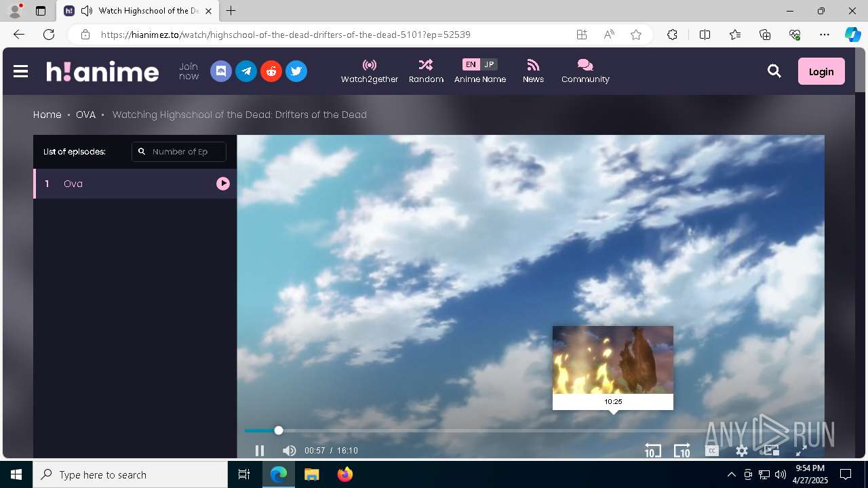Rewind video 10 seconds
The height and width of the screenshot is (488, 868).
coord(652,451)
